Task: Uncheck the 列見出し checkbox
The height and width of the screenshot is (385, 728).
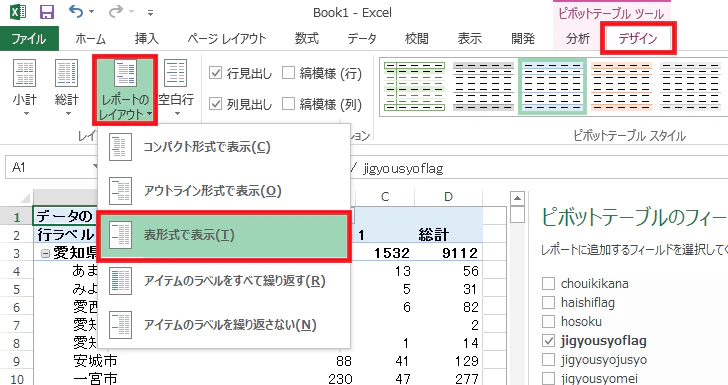Action: [215, 104]
